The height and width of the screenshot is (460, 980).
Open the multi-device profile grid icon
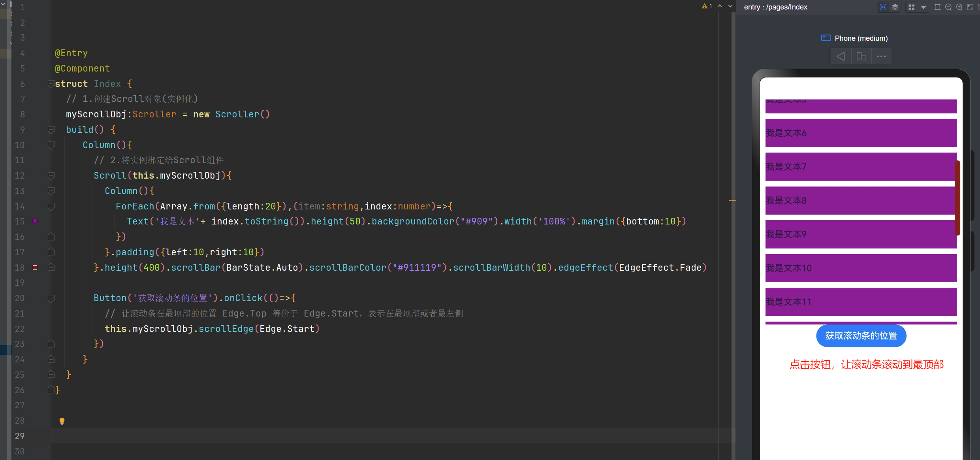click(x=911, y=7)
